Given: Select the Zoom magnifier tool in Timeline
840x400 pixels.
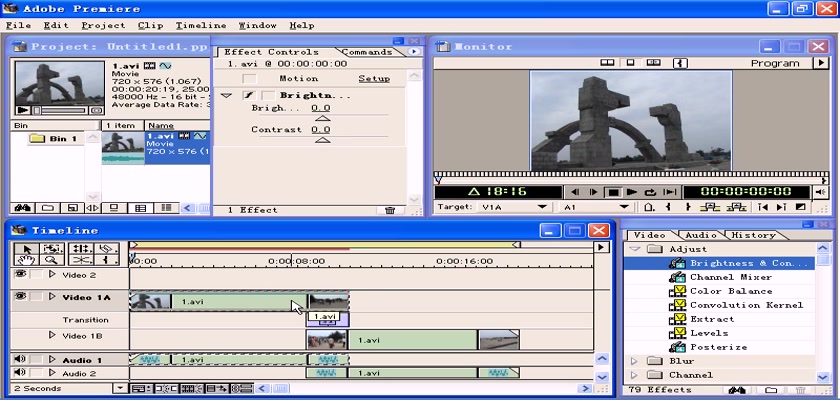Looking at the screenshot, I should click(52, 260).
